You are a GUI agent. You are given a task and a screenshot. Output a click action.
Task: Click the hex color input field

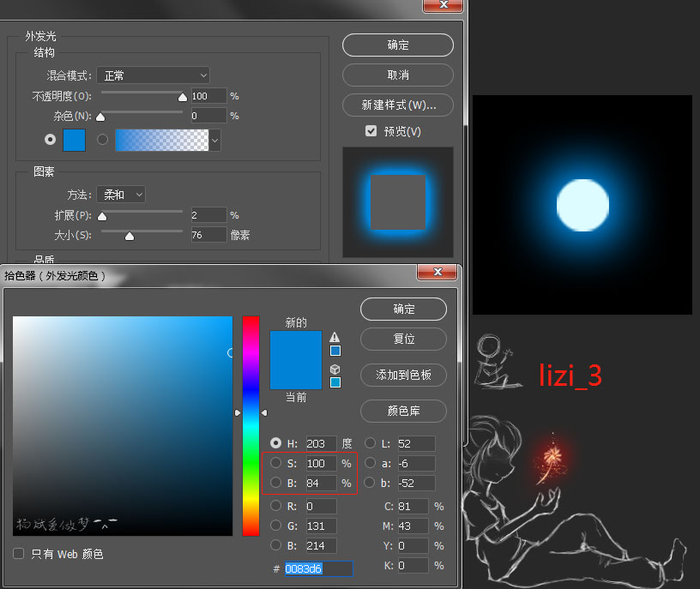(317, 568)
